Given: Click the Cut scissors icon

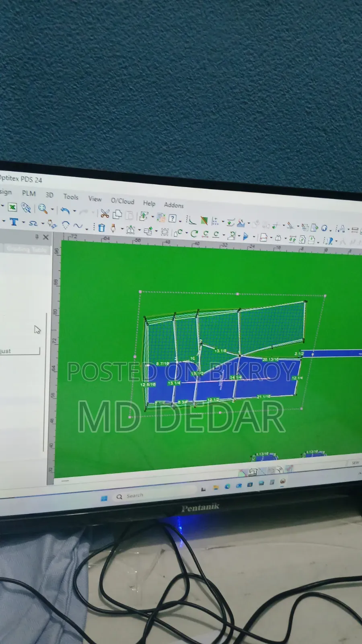Looking at the screenshot, I should (105, 213).
